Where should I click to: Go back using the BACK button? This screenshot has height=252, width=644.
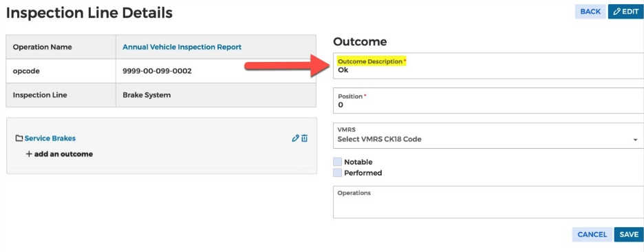click(590, 12)
